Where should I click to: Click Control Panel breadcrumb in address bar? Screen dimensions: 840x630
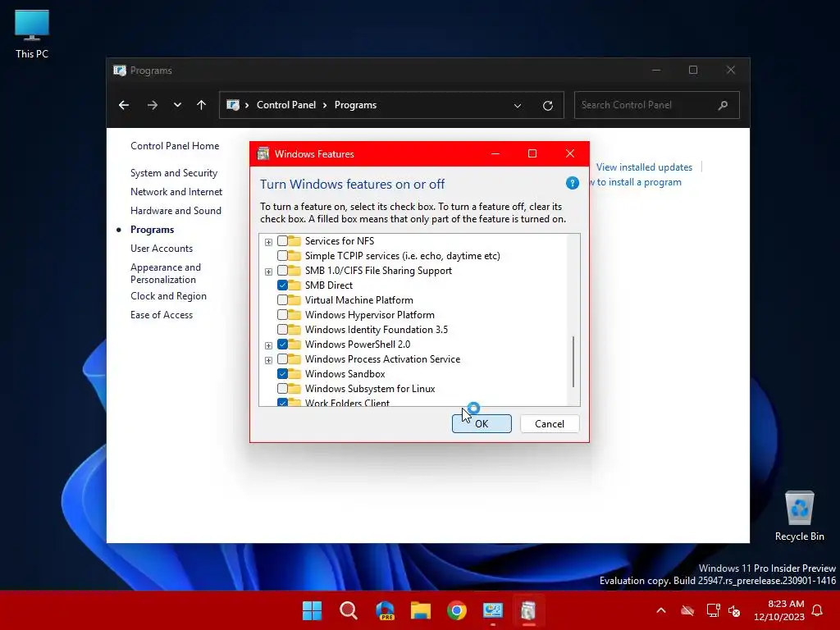click(x=286, y=105)
